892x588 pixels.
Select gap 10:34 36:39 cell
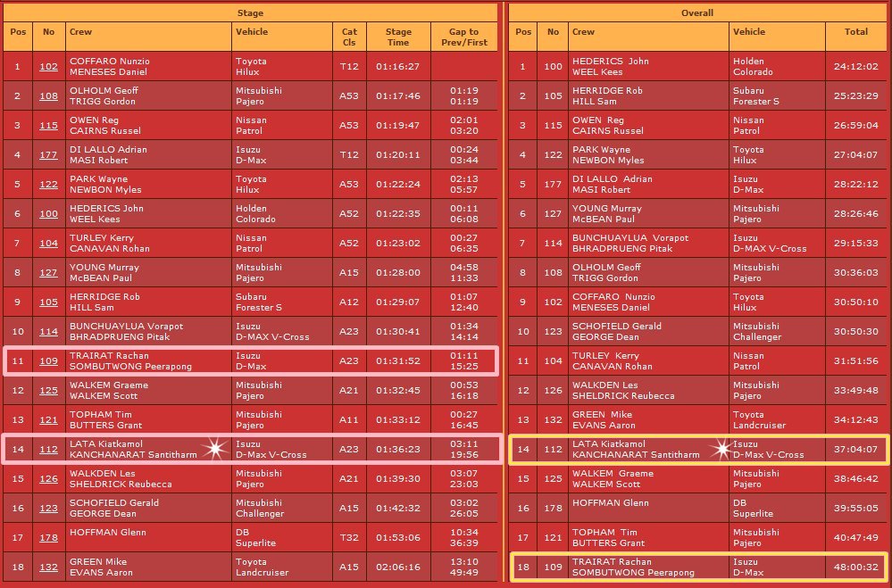[464, 537]
